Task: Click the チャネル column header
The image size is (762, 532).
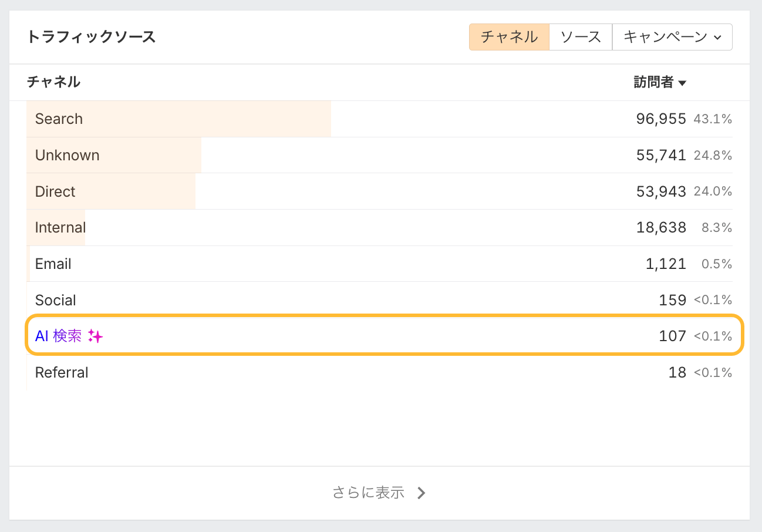Action: (53, 82)
